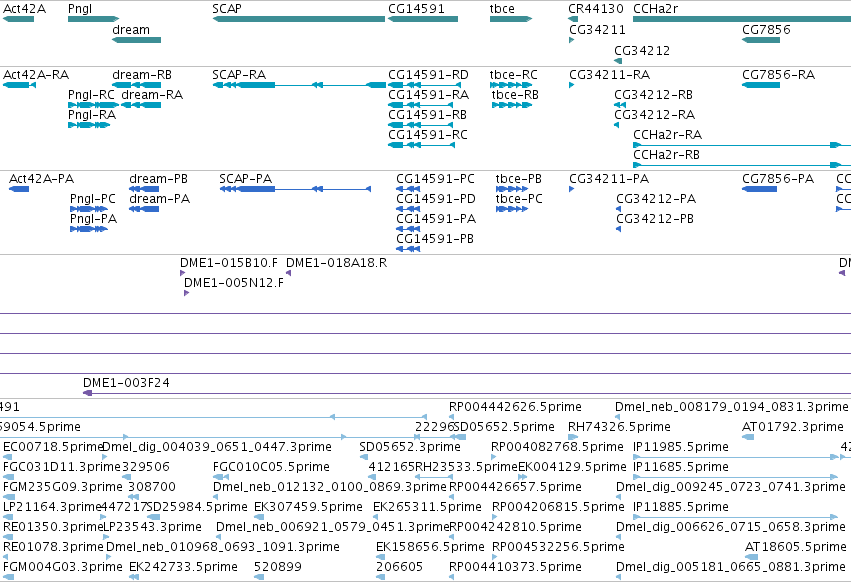851x582 pixels.
Task: Select the SCAP-PA protein label
Action: coord(246,179)
